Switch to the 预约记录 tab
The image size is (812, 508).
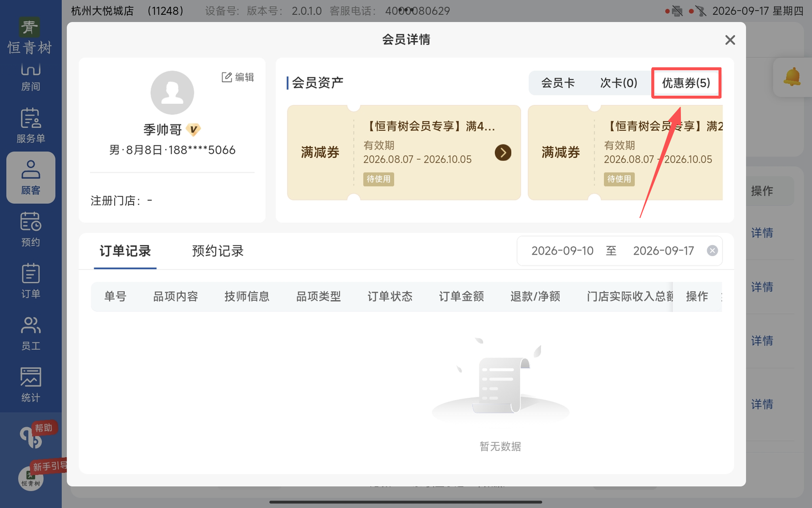click(x=218, y=251)
